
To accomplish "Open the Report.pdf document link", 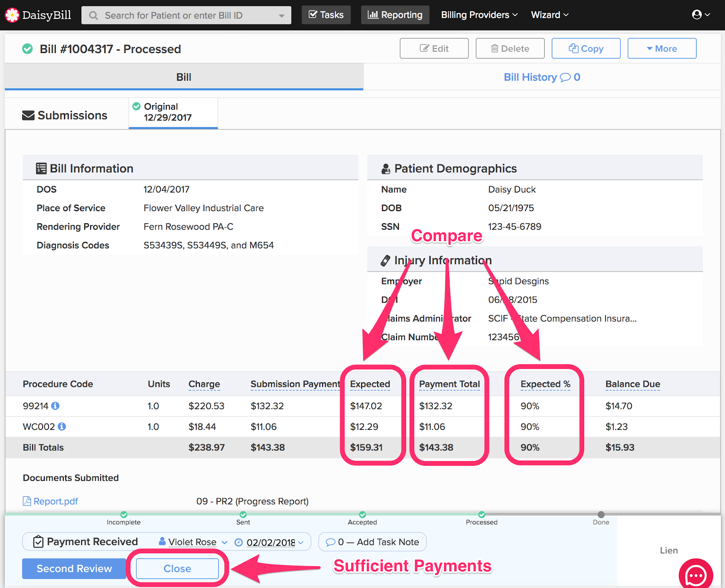I will click(56, 501).
